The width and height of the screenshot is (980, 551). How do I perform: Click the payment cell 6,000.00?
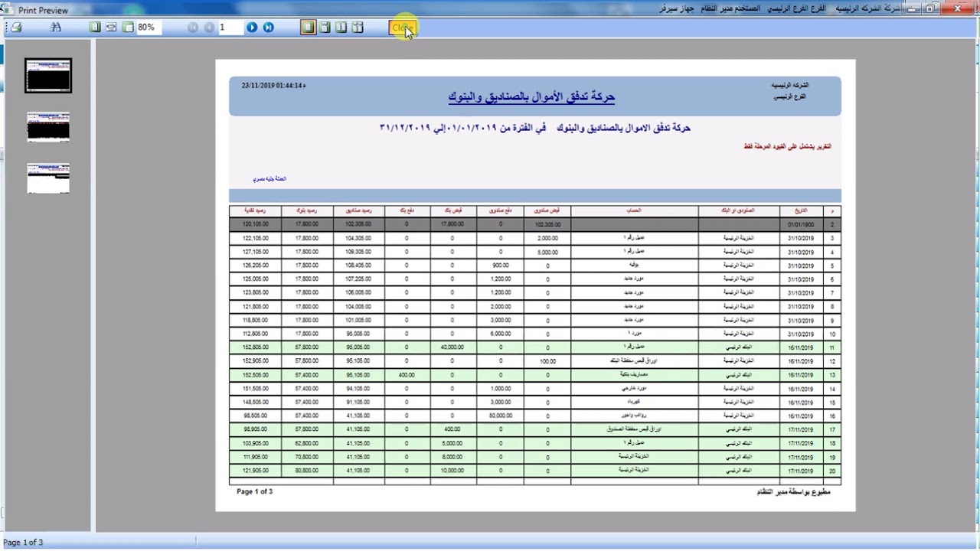[x=501, y=334]
